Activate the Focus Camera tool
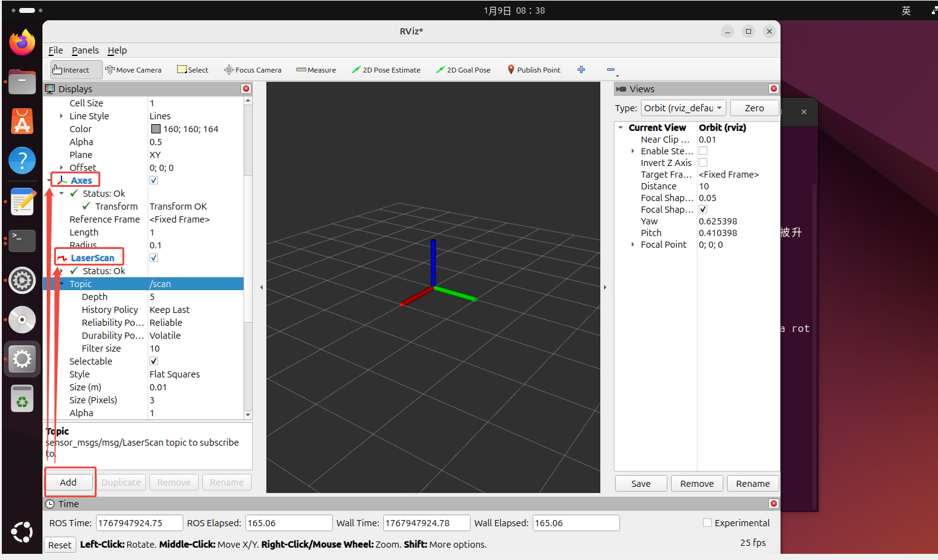938x560 pixels. (253, 70)
